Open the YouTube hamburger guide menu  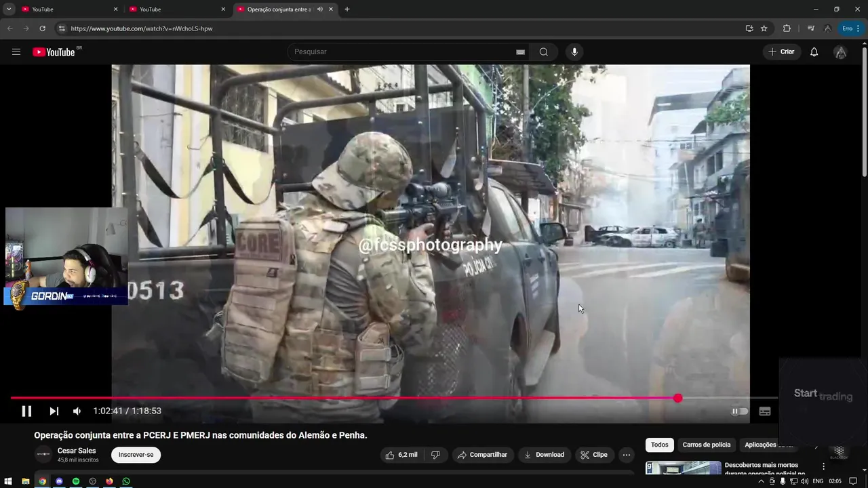[16, 52]
